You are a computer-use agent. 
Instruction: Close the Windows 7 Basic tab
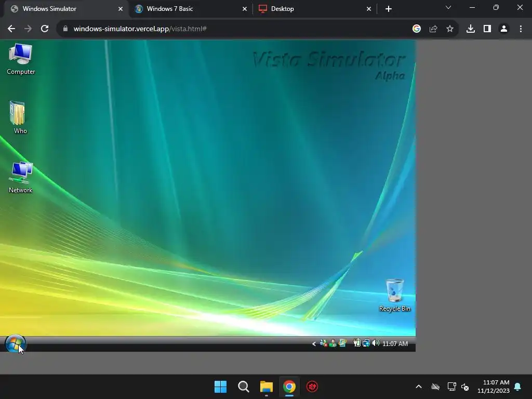point(245,9)
